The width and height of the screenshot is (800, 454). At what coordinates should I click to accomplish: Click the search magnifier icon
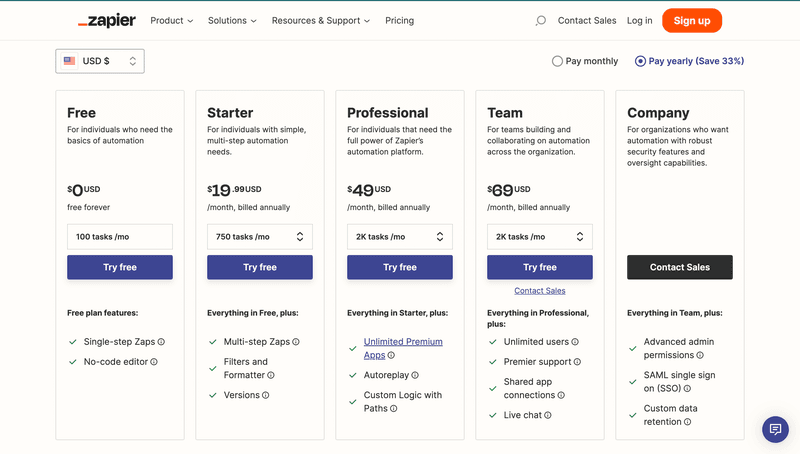[x=540, y=21]
